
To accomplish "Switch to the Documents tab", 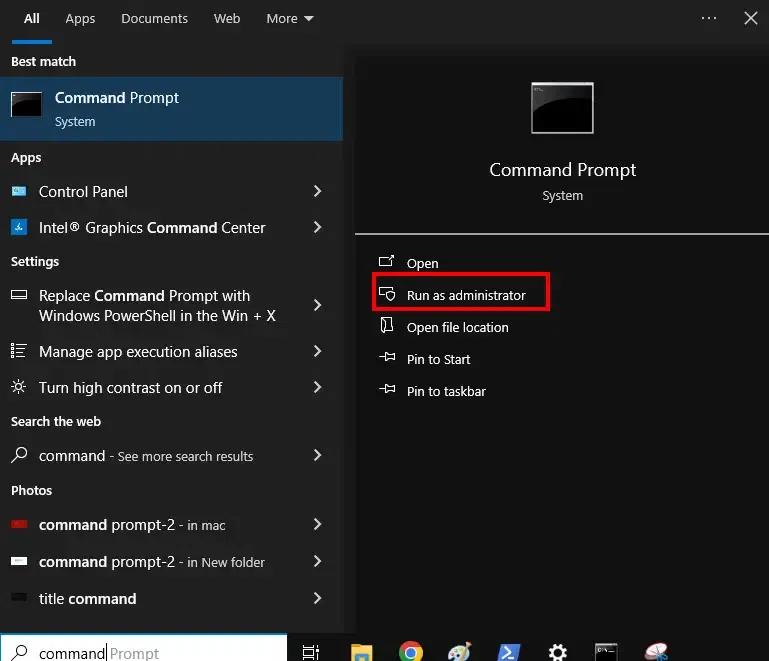I will 154,19.
